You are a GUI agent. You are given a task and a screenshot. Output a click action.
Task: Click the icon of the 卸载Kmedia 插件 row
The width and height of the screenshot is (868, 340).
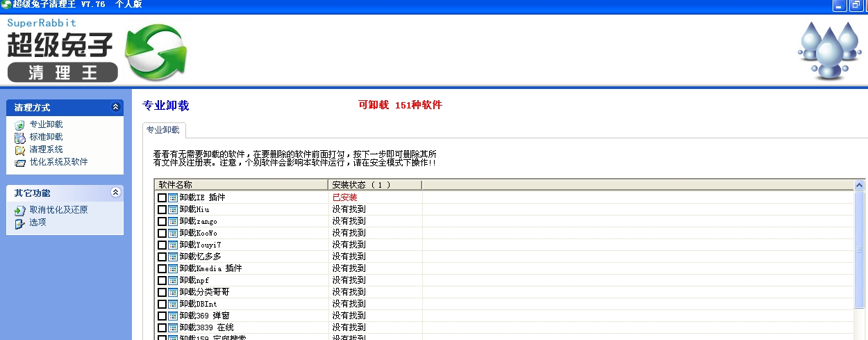click(173, 268)
